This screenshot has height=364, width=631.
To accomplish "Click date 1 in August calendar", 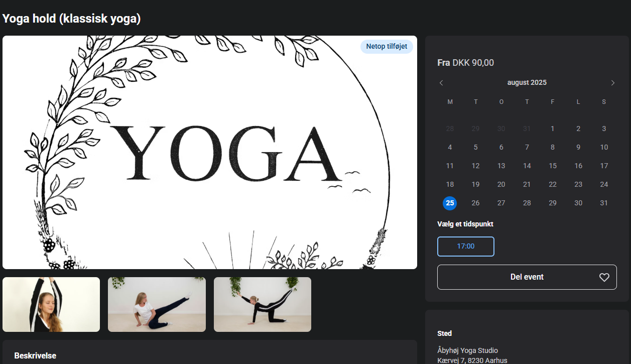I will coord(553,129).
